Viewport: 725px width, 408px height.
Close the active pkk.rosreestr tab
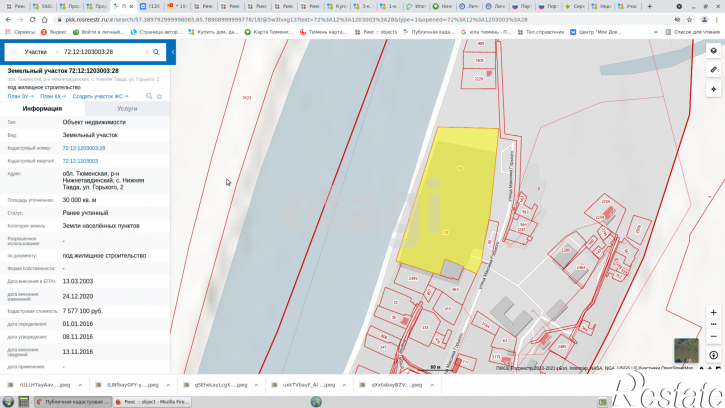[132, 6]
